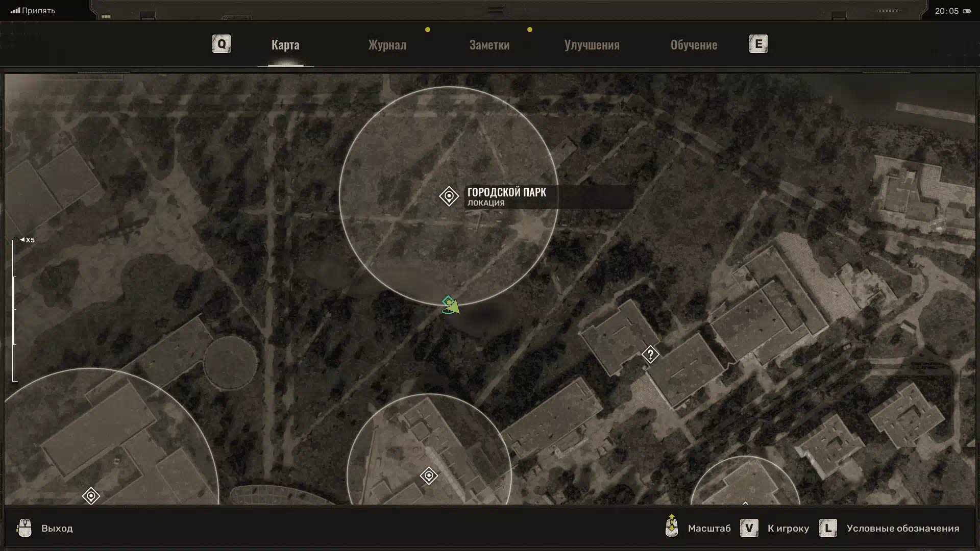Click the question mark map marker

(650, 354)
